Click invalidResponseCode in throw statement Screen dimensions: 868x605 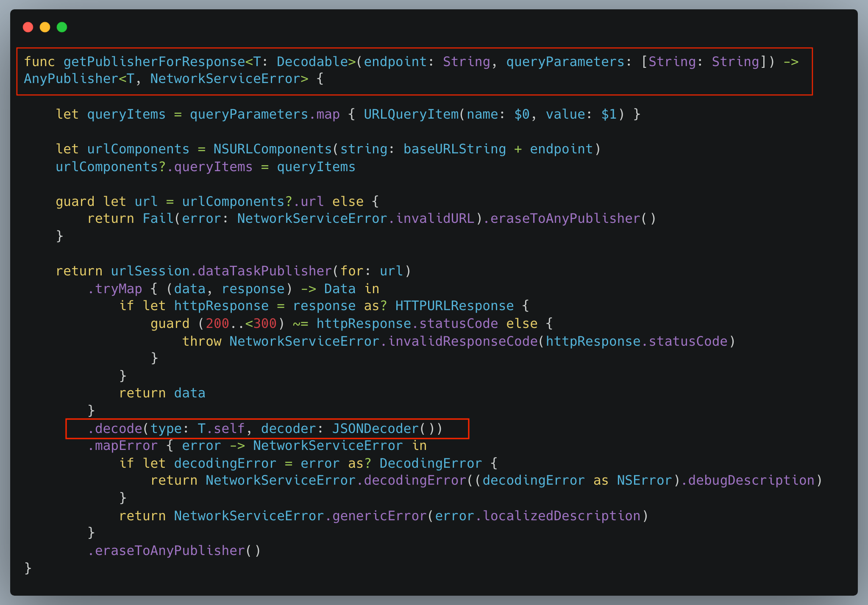pyautogui.click(x=462, y=341)
